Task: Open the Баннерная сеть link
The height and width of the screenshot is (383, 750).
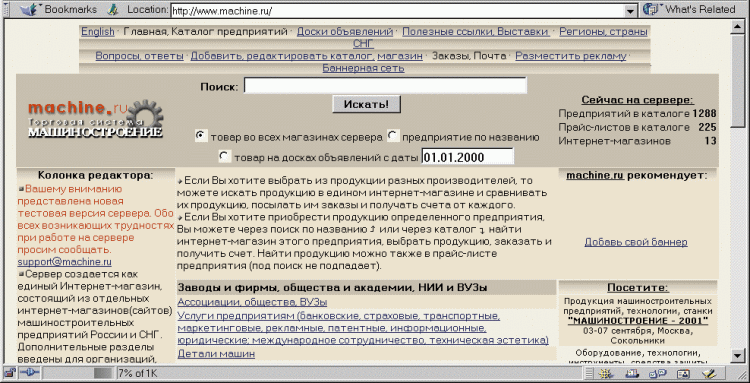Action: [x=363, y=68]
